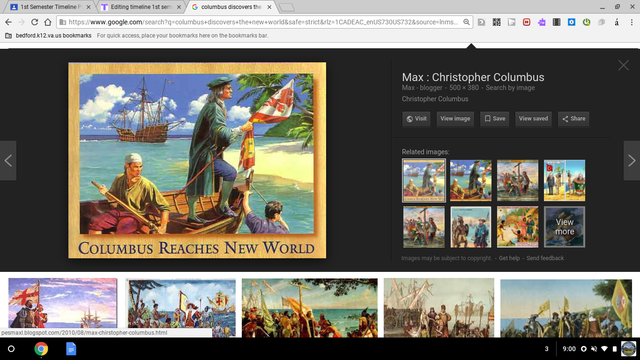Close the image preview panel with X
Screen dimensions: 640x360
(623, 65)
